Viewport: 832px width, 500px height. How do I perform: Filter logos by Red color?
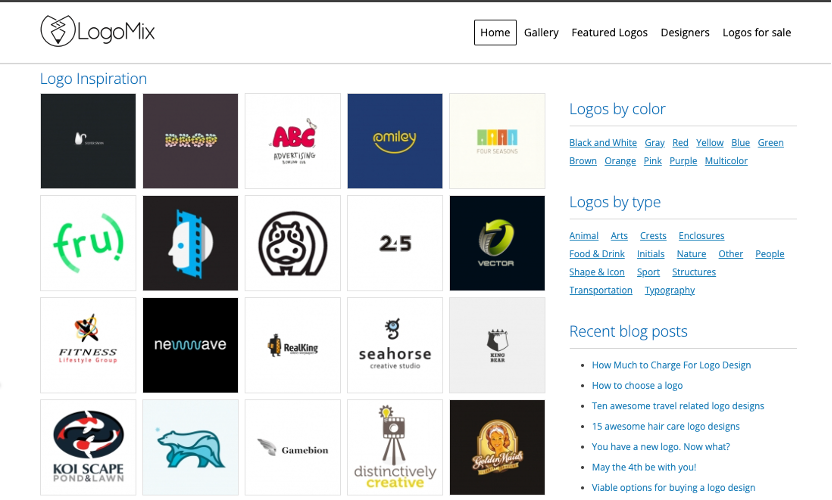point(680,143)
